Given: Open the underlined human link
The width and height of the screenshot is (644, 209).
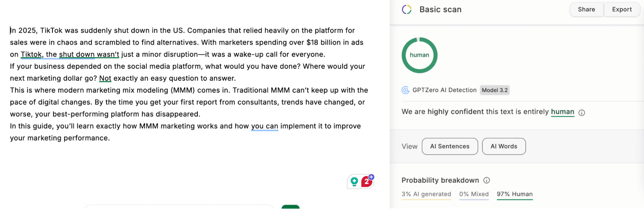Looking at the screenshot, I should [562, 112].
